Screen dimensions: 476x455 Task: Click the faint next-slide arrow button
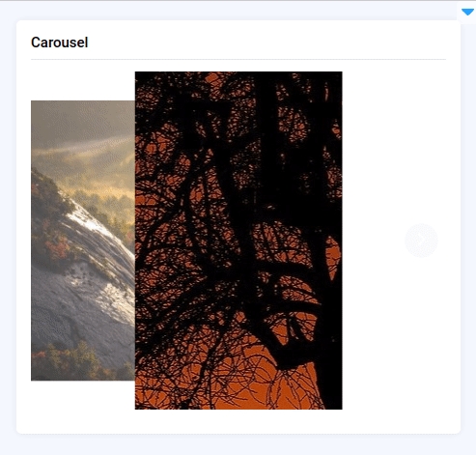tap(421, 241)
